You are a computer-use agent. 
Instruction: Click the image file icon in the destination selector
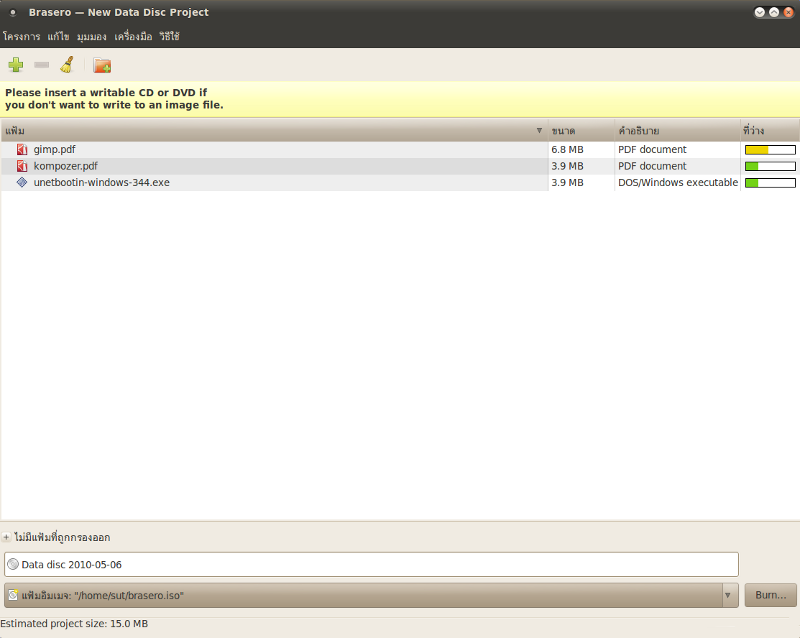13,595
